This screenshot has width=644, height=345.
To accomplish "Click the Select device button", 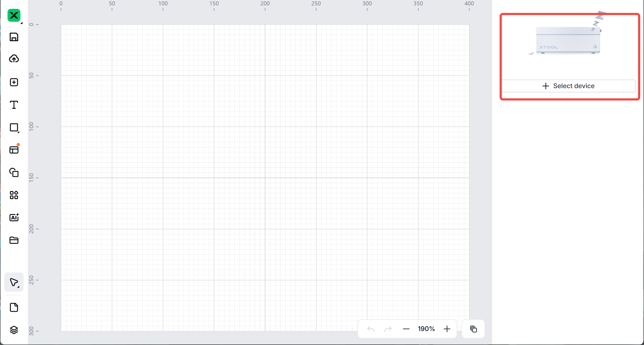I will (568, 86).
